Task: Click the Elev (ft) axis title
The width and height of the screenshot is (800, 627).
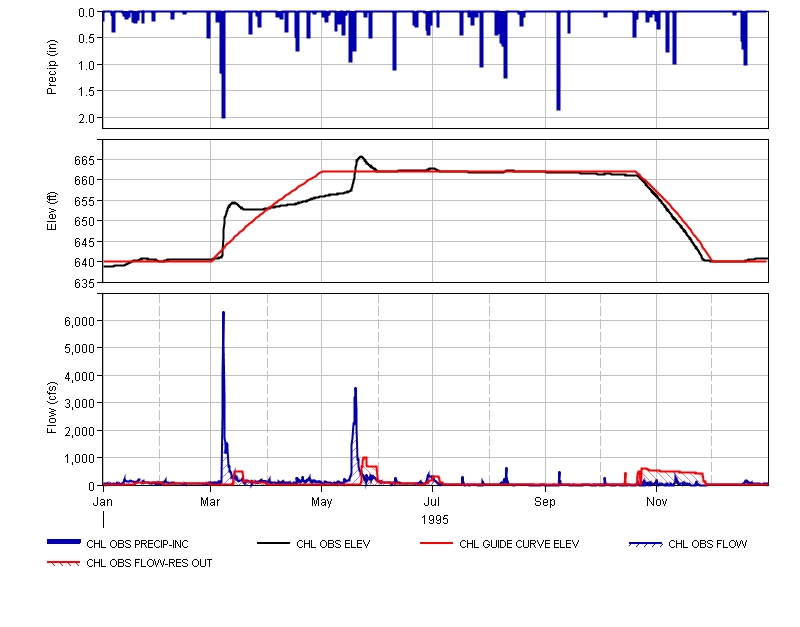Action: coord(52,211)
